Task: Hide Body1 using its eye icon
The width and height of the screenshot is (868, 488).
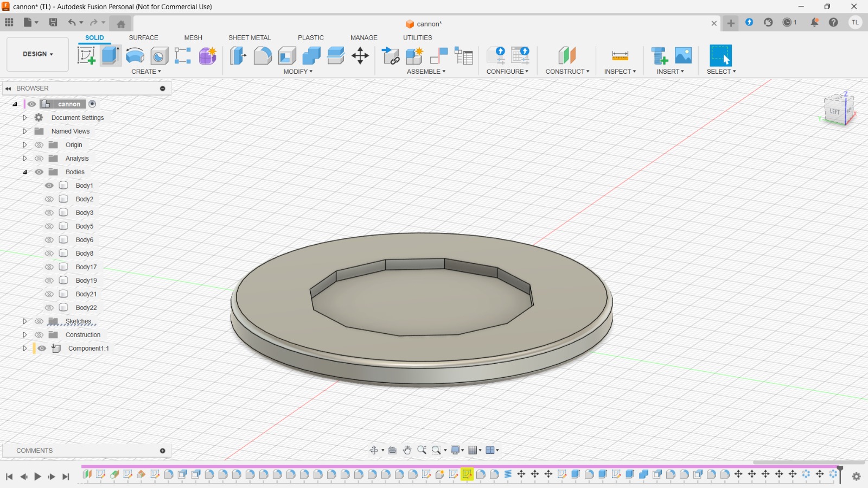Action: pos(49,186)
